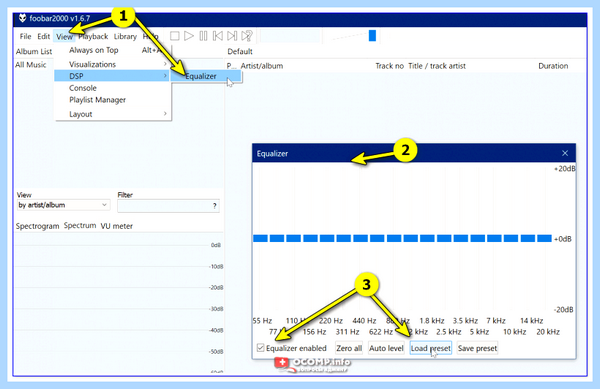
Task: Open the 'by artist/album' view dropdown
Action: (63, 205)
